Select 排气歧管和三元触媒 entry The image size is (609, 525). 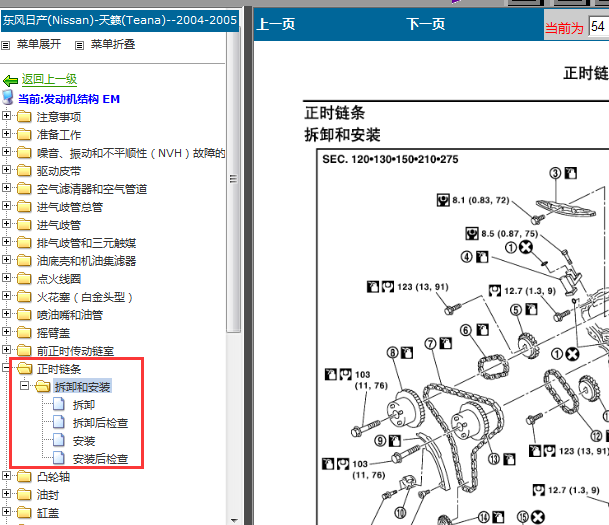click(87, 243)
